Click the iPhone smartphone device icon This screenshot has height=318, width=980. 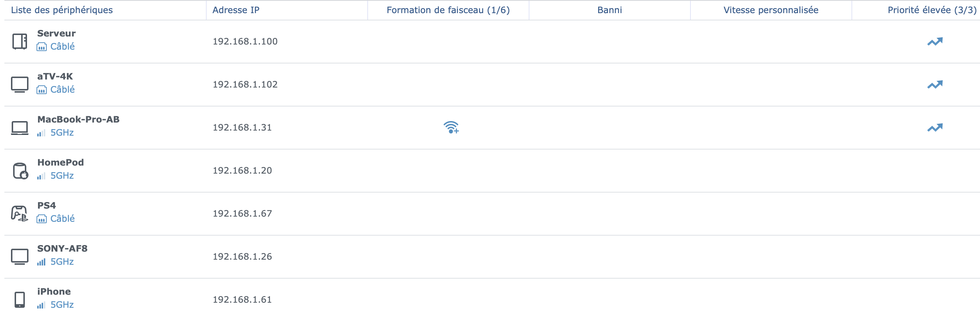(x=19, y=300)
